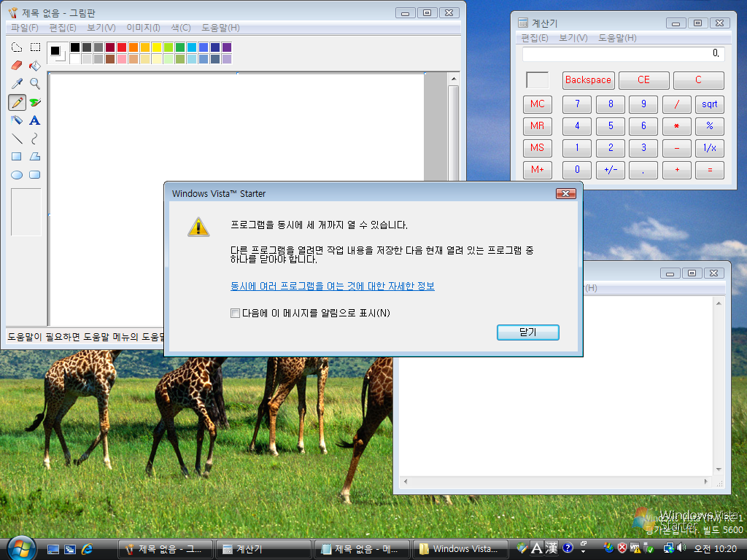Click the sqrt button in Calculator

click(709, 104)
